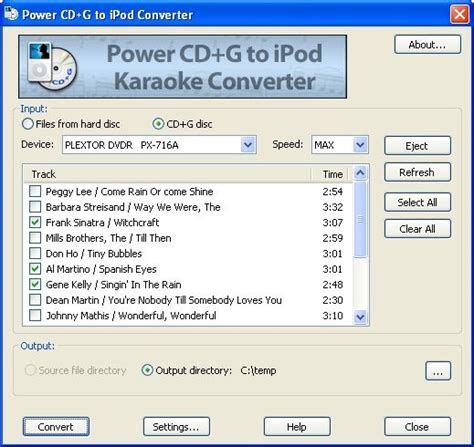The height and width of the screenshot is (447, 474).
Task: Click the Close button at the bottom
Action: tap(417, 427)
